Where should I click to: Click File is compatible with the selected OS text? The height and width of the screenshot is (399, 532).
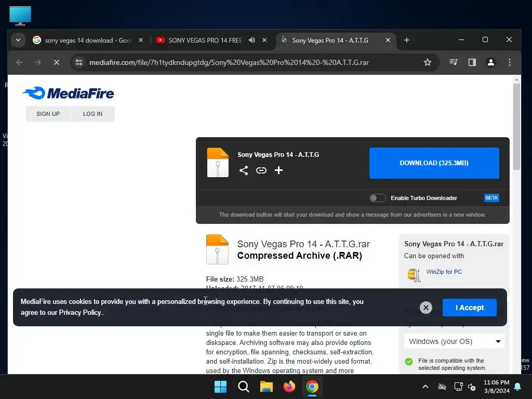tap(452, 364)
